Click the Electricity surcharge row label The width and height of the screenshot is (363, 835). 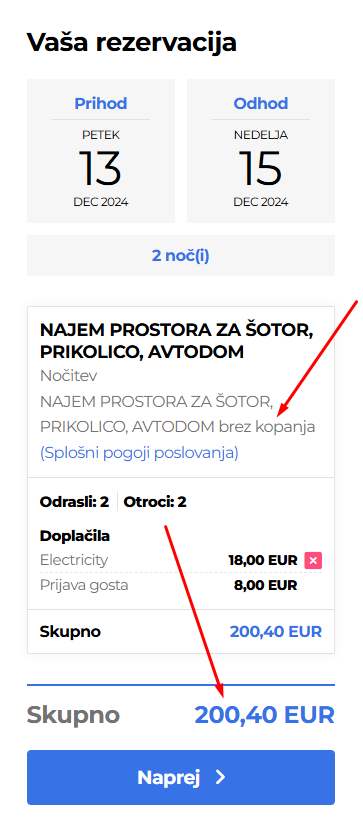tap(74, 560)
